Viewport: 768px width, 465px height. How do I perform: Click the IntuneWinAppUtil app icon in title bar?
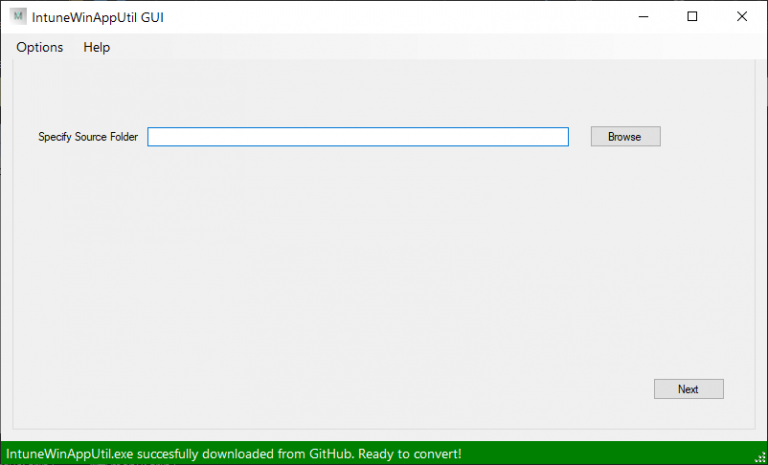tap(18, 17)
